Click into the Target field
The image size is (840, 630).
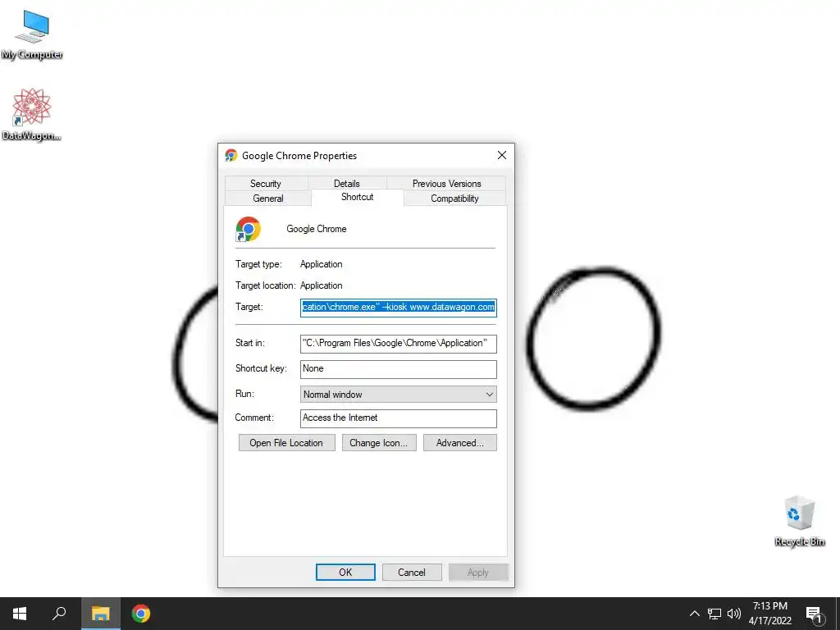point(398,308)
